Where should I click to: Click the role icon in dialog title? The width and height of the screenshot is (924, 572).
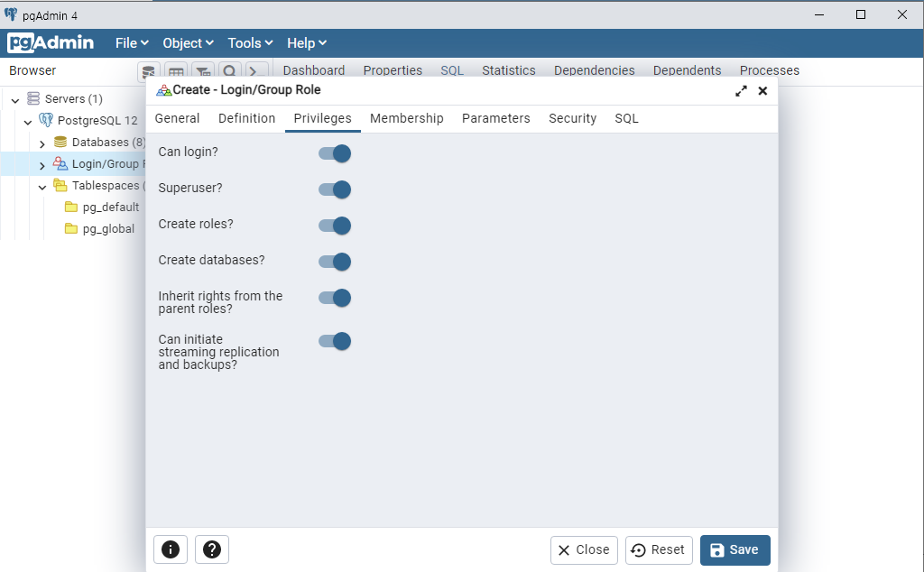point(163,90)
